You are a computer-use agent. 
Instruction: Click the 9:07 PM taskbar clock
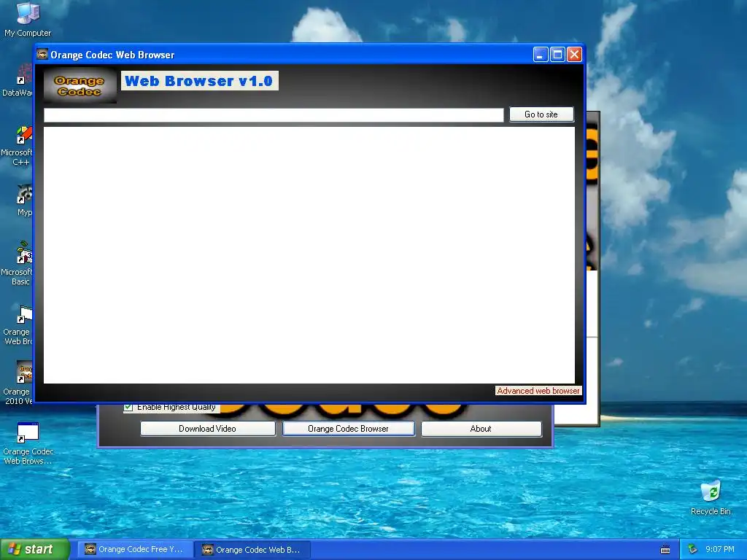[720, 550]
